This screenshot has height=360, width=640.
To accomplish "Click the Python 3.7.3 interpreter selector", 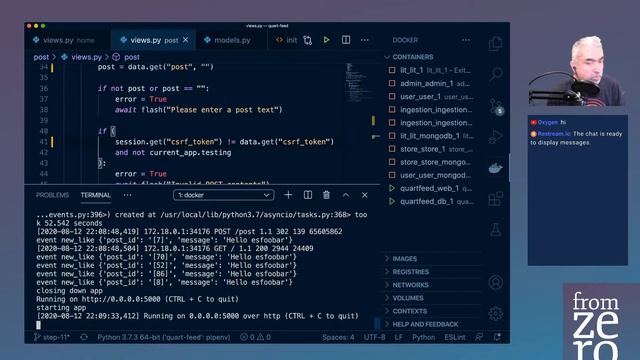I will coord(164,337).
